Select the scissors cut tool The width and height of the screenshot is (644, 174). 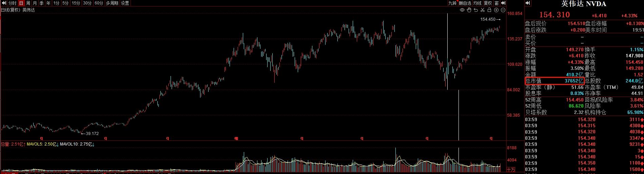coord(483,10)
